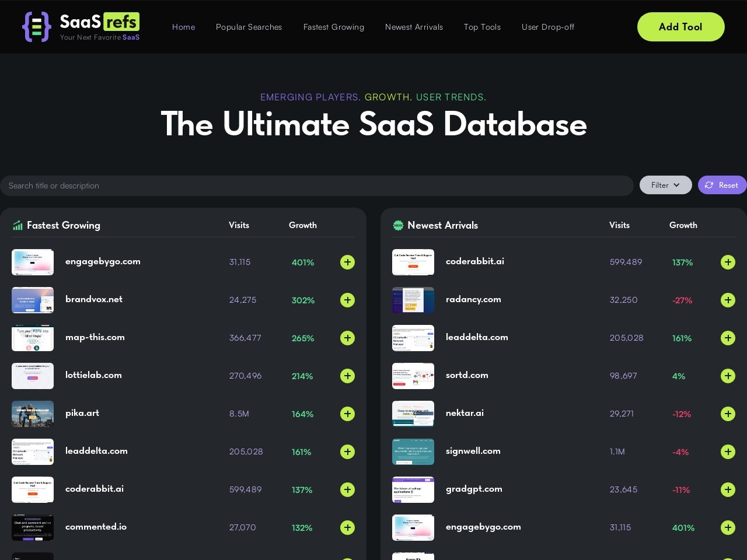The width and height of the screenshot is (747, 560).
Task: Click the SaaSrefs logo icon
Action: 36,27
